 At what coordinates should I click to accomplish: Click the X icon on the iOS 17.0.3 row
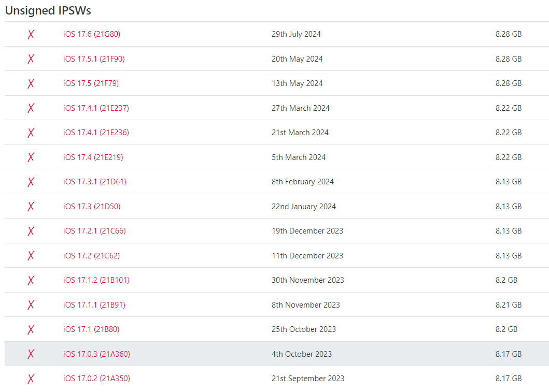31,354
